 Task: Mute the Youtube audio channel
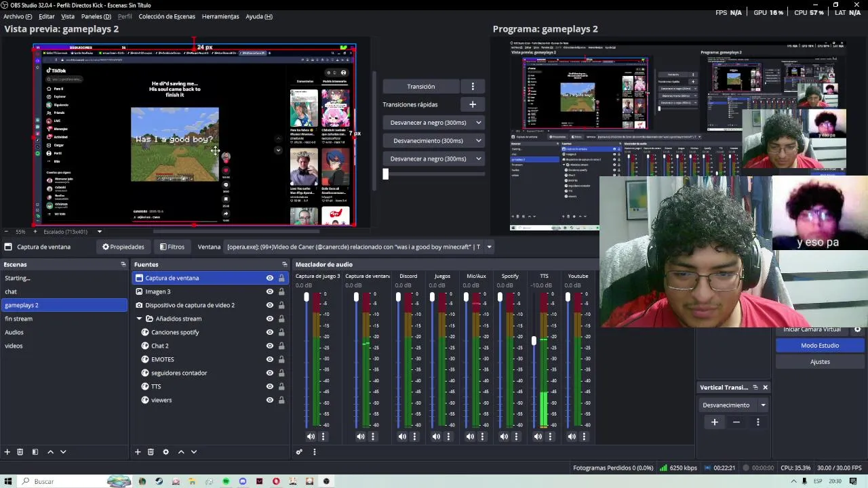[572, 436]
